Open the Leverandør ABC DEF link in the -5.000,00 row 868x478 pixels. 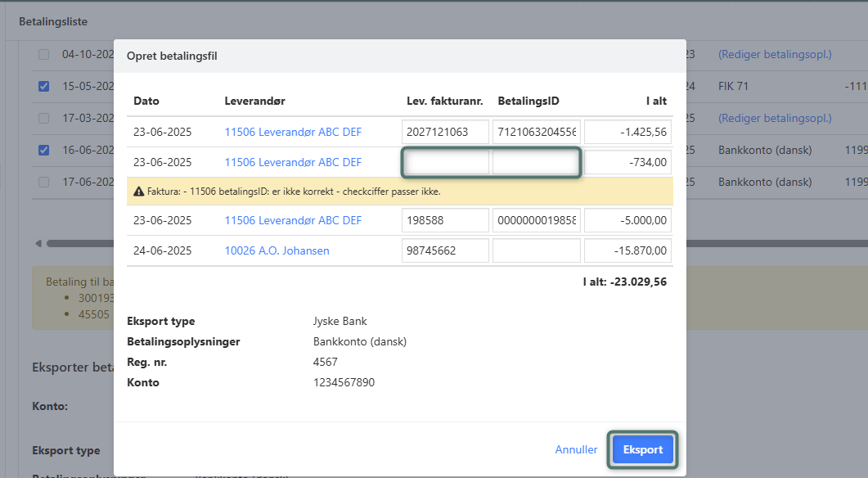[x=293, y=220]
